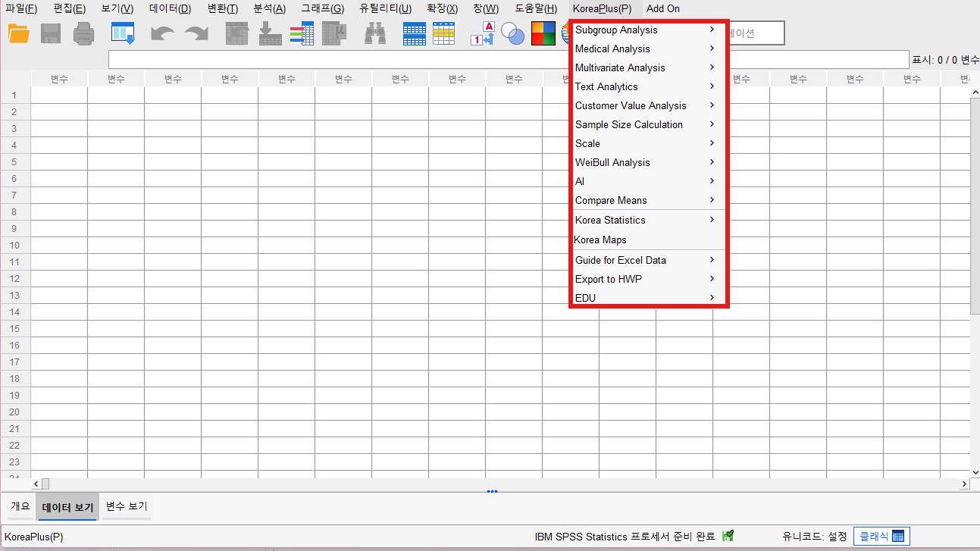
Task: Select Korea Maps from the menu
Action: tap(647, 239)
